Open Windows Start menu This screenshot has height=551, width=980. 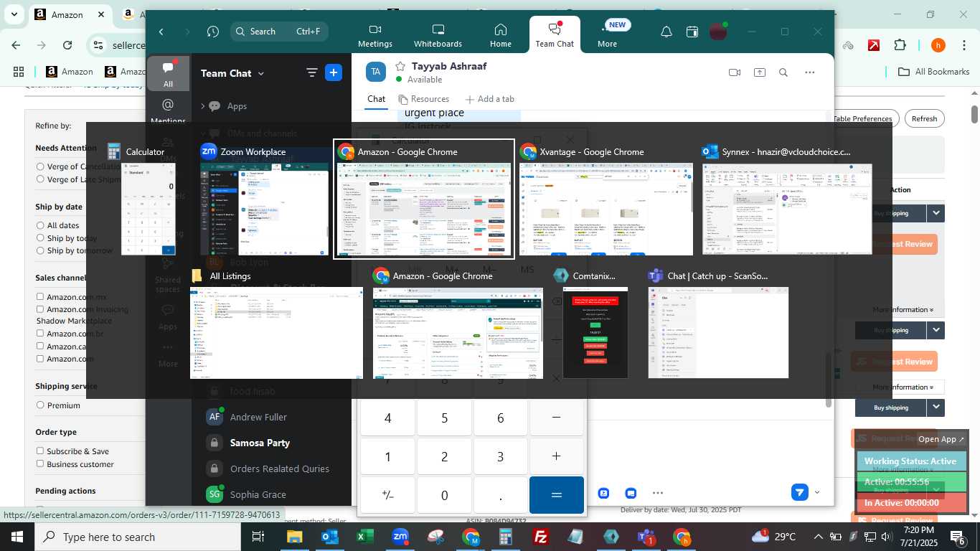point(17,537)
